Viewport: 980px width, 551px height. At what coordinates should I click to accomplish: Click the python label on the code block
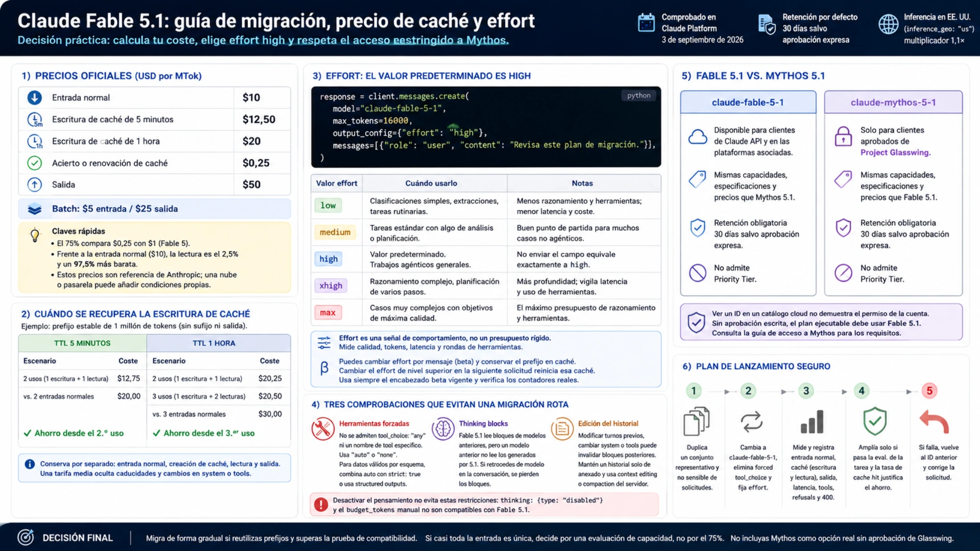point(639,96)
